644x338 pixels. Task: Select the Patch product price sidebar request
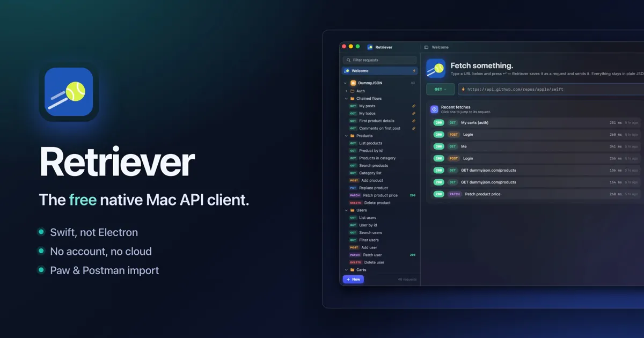(379, 195)
